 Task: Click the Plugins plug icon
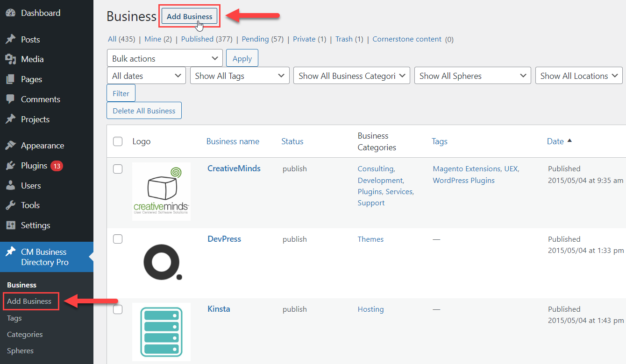coord(10,166)
